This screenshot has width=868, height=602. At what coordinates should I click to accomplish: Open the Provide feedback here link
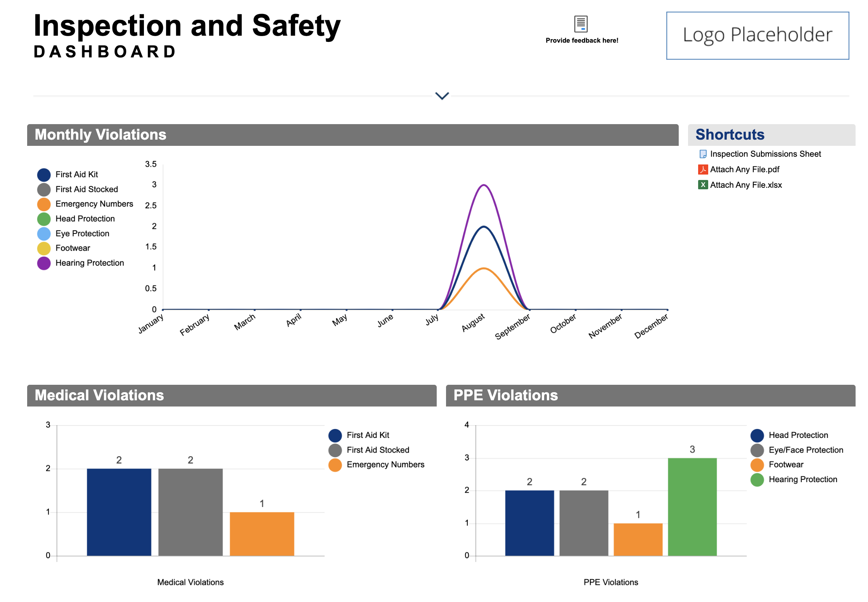[581, 40]
